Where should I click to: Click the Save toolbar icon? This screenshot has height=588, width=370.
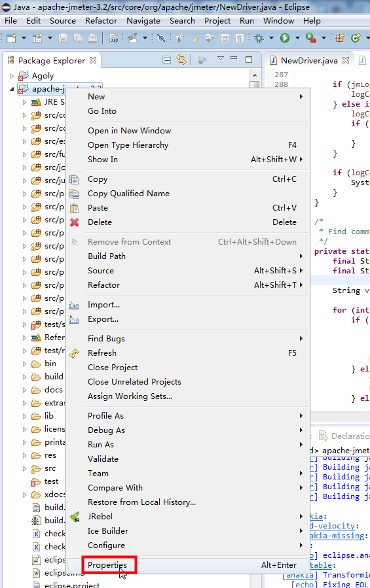[63, 38]
